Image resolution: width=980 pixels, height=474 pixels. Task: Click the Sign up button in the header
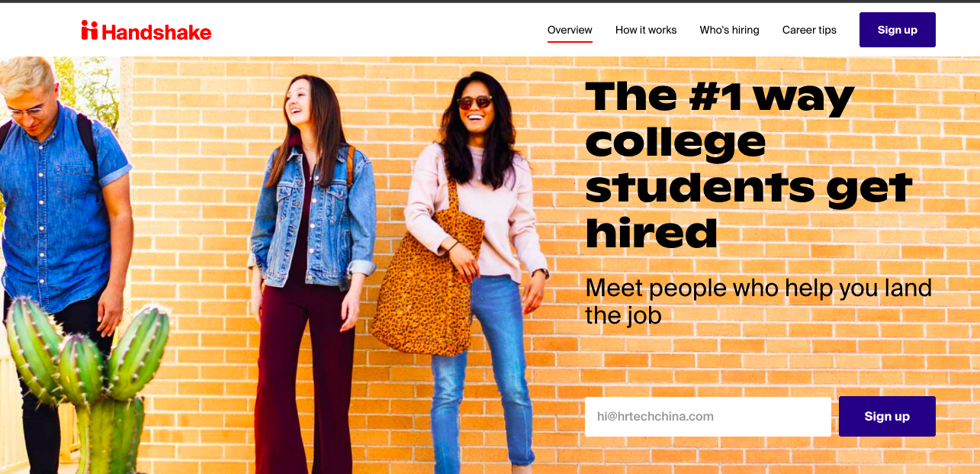pyautogui.click(x=898, y=30)
